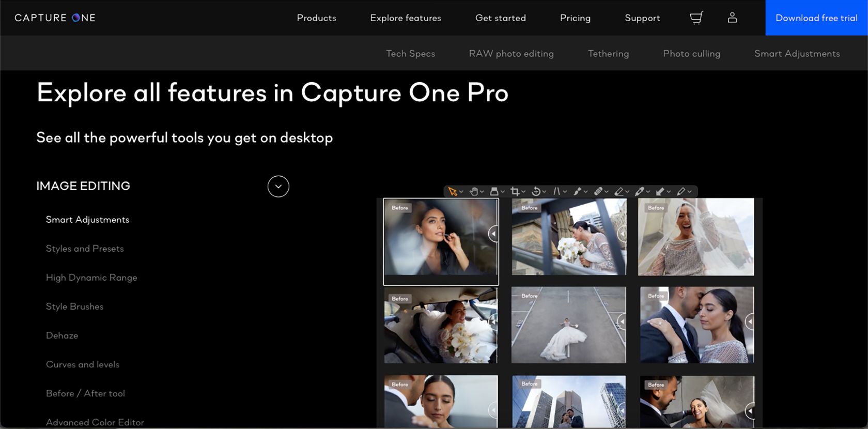Click the Download free trial button
This screenshot has width=868, height=429.
(816, 18)
